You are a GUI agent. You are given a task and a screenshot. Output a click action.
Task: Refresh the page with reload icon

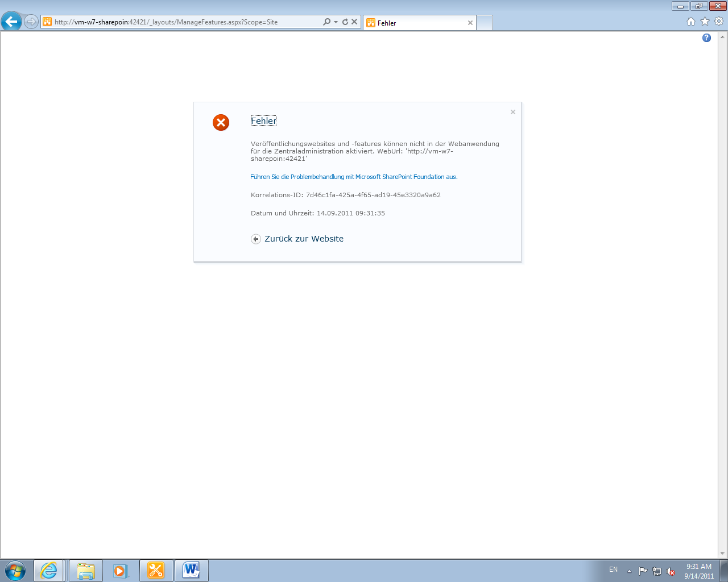pos(345,22)
